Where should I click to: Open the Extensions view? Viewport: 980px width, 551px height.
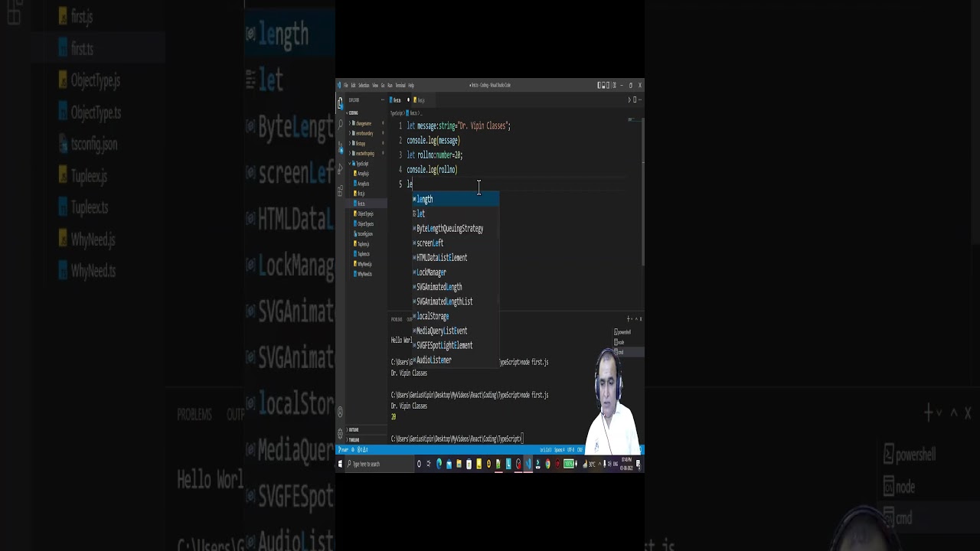(x=340, y=191)
